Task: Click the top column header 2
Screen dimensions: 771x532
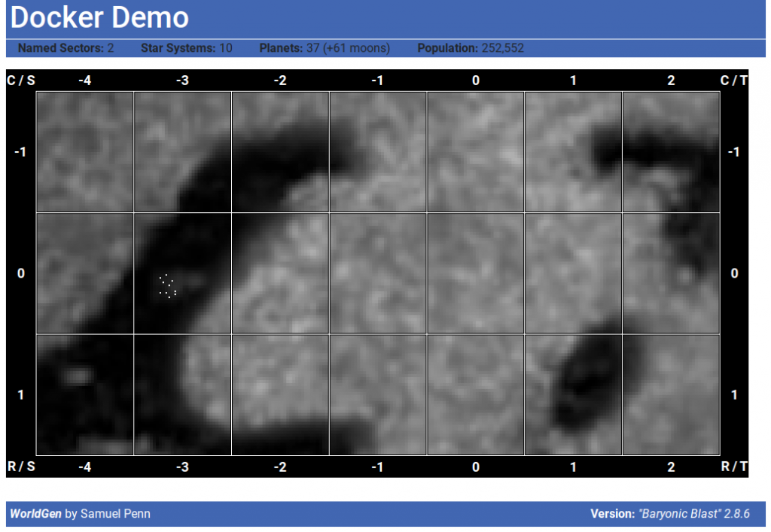Action: tap(671, 81)
